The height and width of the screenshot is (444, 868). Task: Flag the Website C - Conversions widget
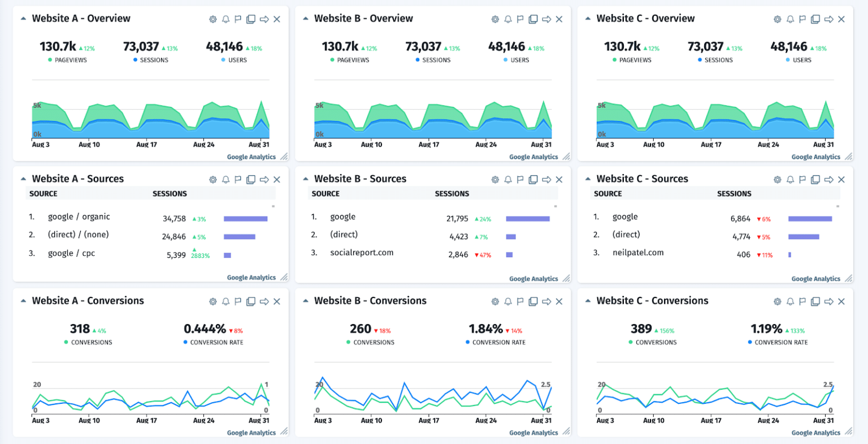802,301
